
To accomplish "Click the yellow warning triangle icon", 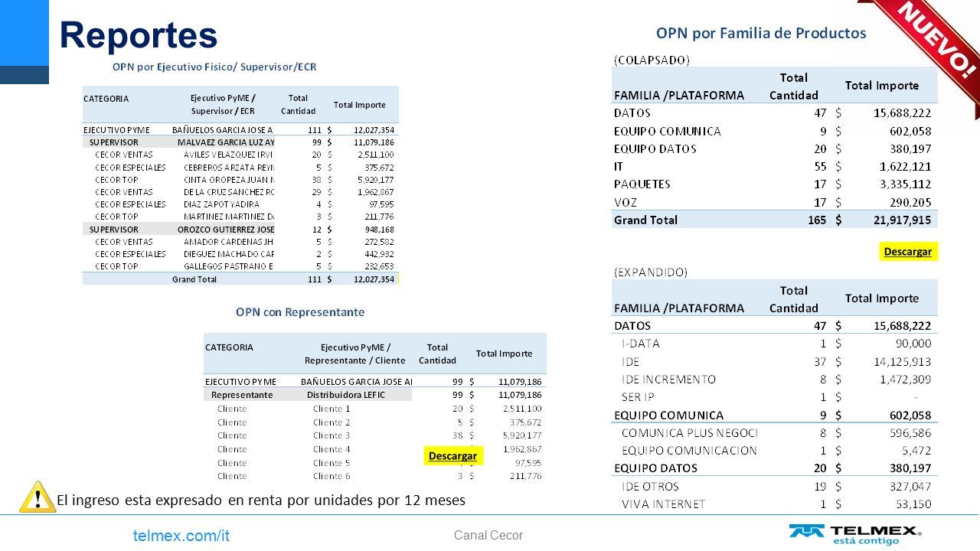I will point(36,499).
